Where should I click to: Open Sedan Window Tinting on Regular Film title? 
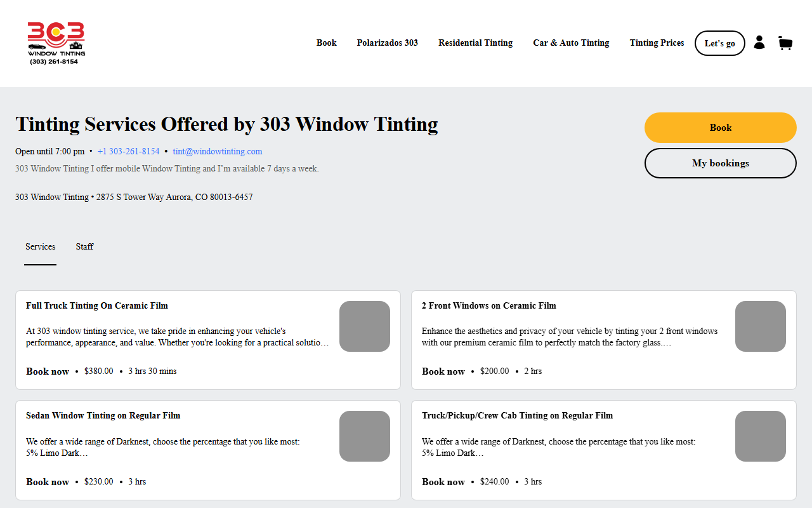103,416
